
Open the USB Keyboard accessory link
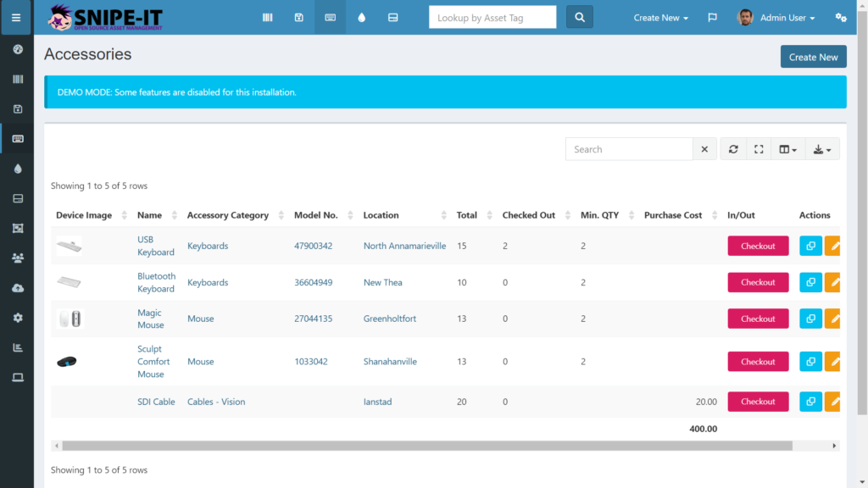155,246
